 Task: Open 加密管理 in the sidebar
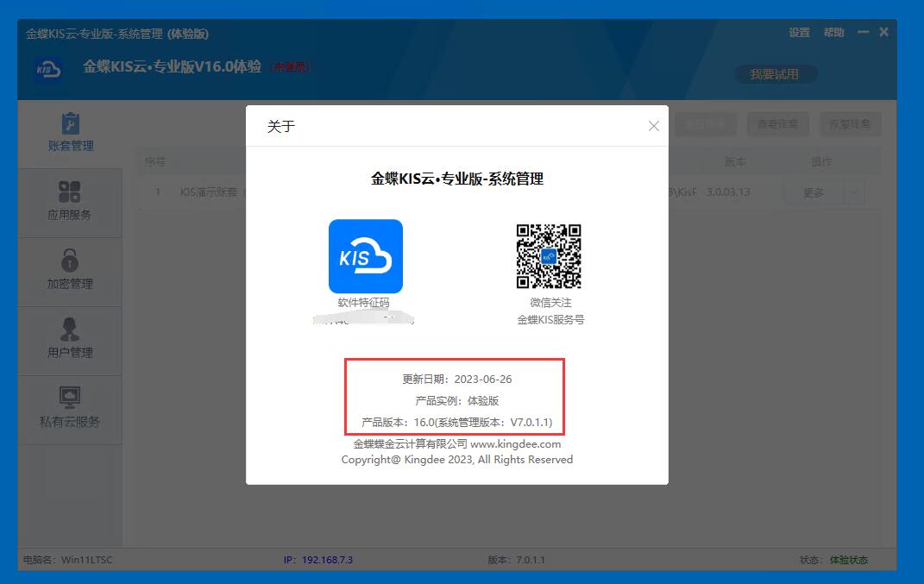click(70, 271)
